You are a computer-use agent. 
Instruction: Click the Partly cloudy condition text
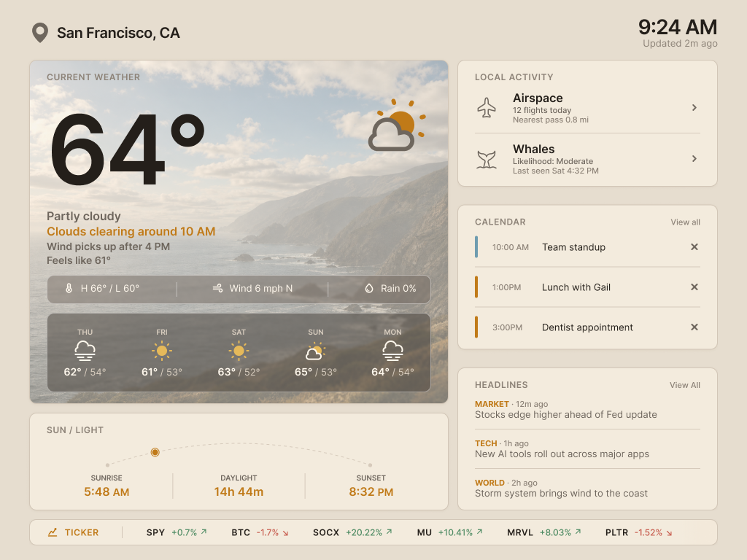[x=83, y=216]
